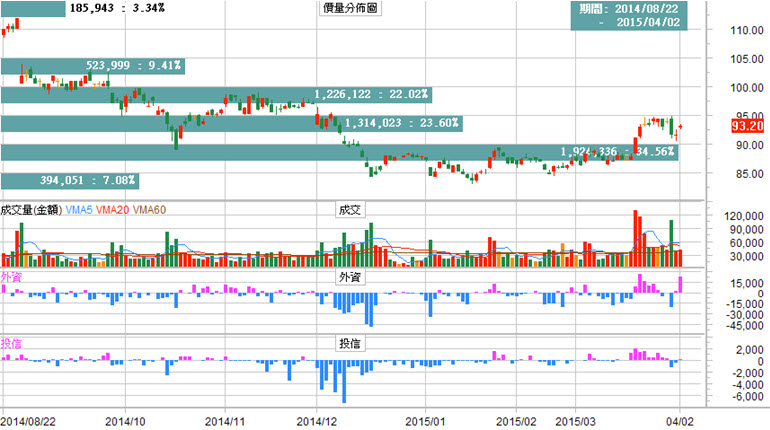Click the 成交量(金額) legend label
Viewport: 770px width, 430px height.
[x=32, y=210]
